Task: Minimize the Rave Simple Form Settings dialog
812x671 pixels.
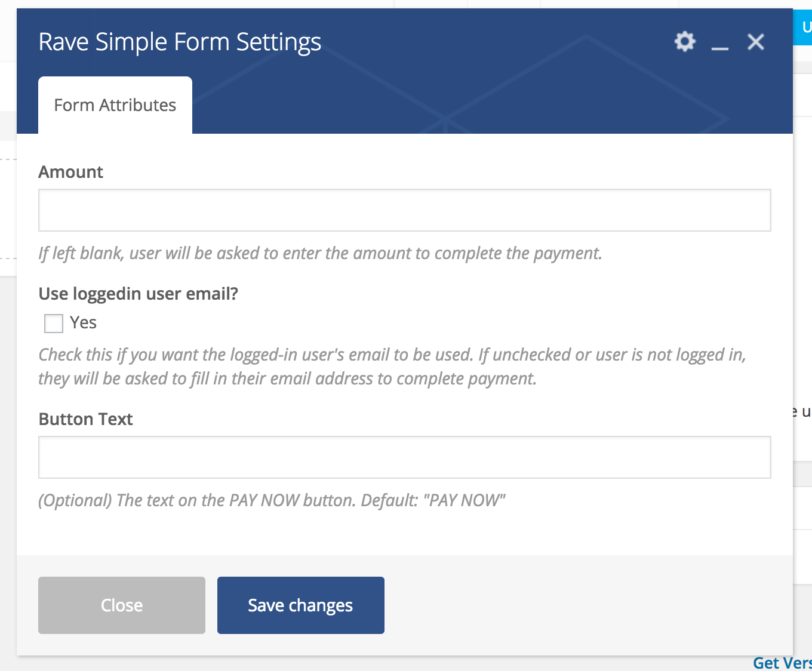Action: [719, 47]
